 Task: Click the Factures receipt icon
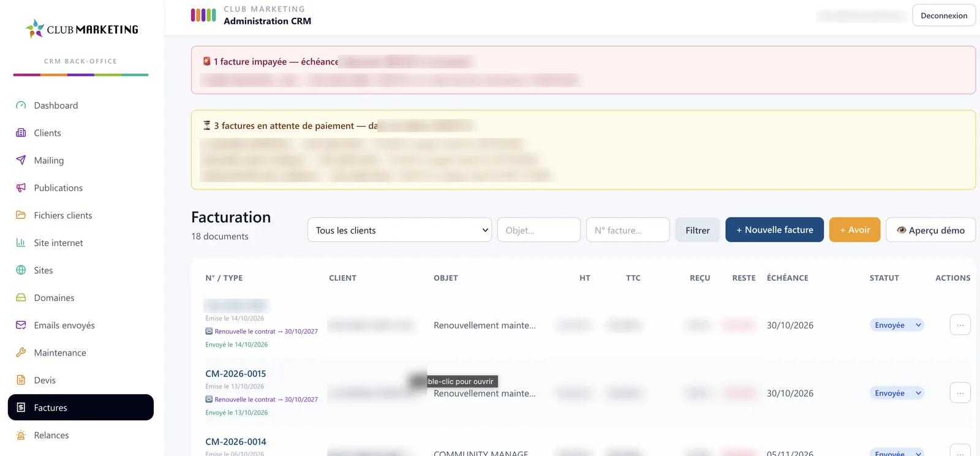[x=21, y=408]
